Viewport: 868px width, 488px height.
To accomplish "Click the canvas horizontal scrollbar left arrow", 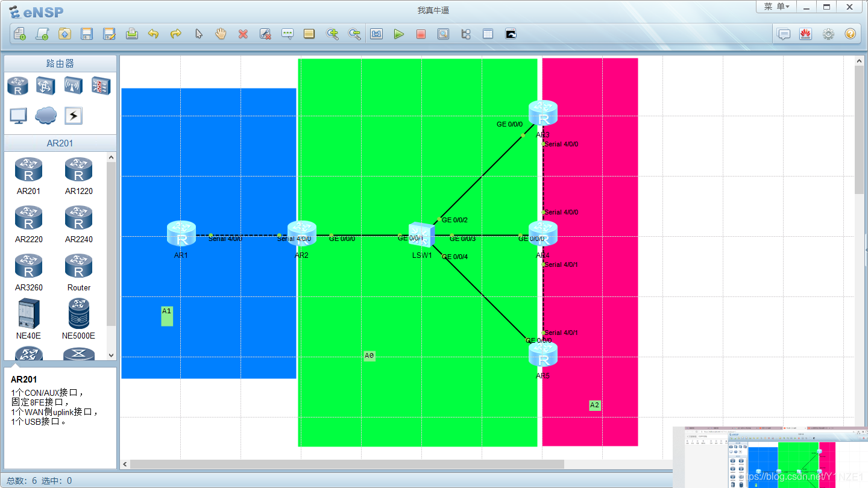I will pyautogui.click(x=125, y=464).
